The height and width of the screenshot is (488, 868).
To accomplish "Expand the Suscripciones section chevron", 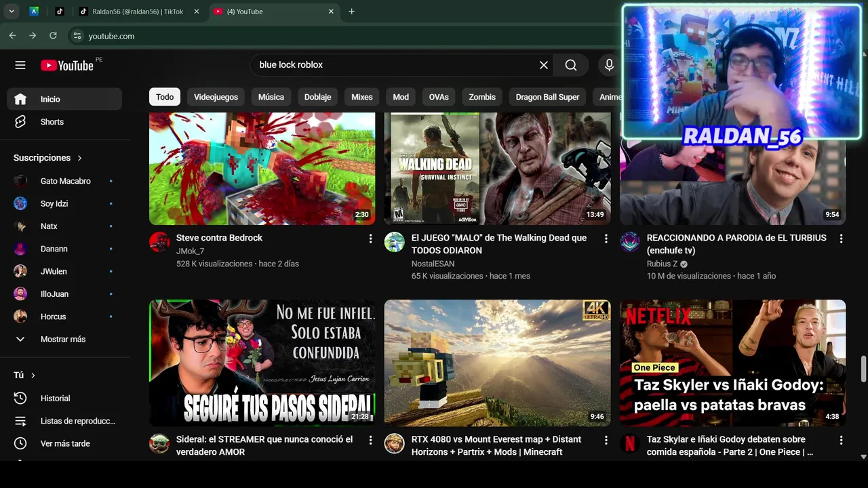I will (x=79, y=158).
